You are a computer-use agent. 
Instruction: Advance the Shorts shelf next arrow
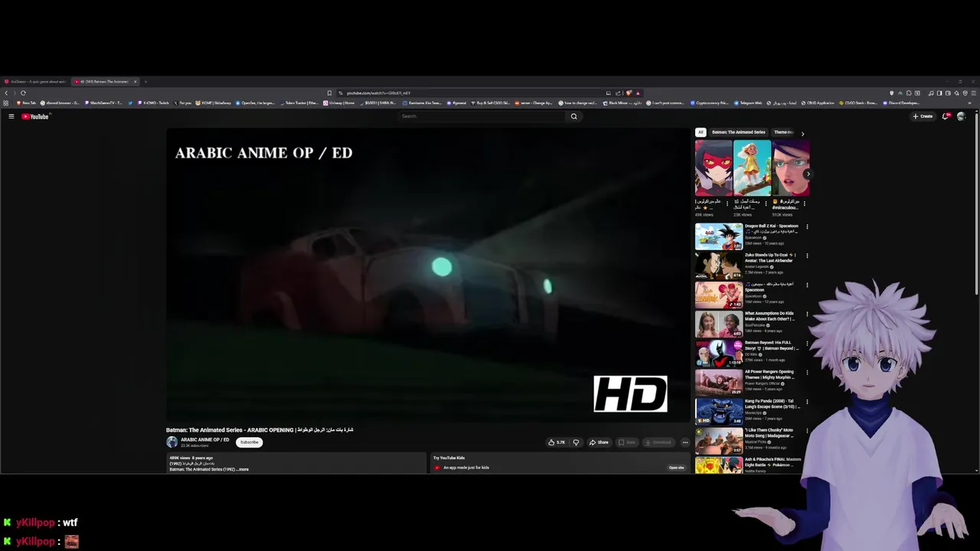point(808,174)
